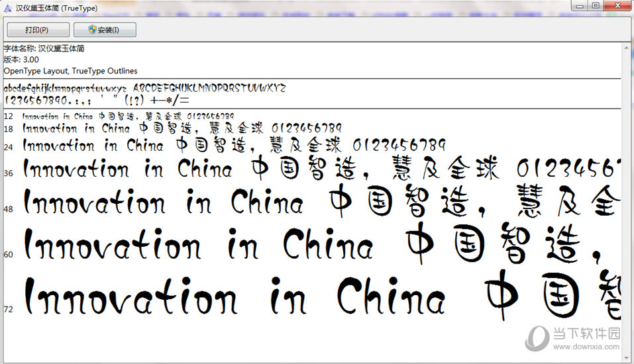Click the scrollbar up arrow
The image size is (634, 364).
point(627,48)
